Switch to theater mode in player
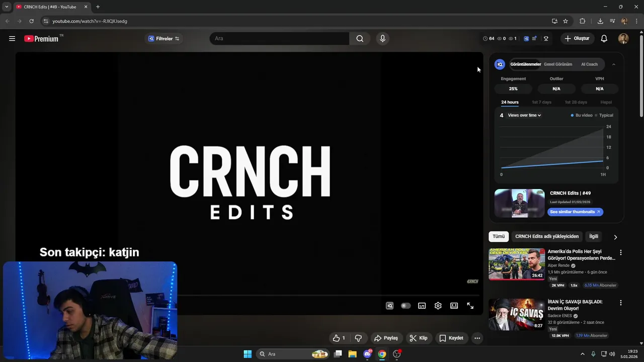644x362 pixels. [454, 306]
